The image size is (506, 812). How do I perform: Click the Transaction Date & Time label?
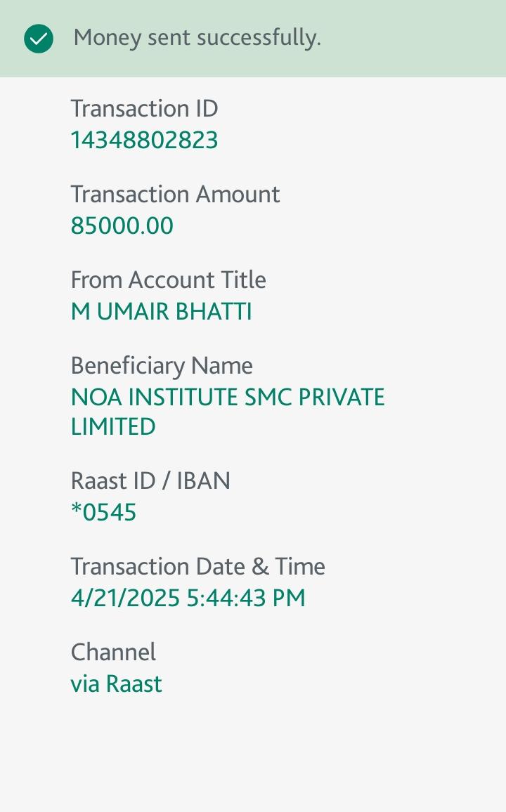tap(197, 567)
